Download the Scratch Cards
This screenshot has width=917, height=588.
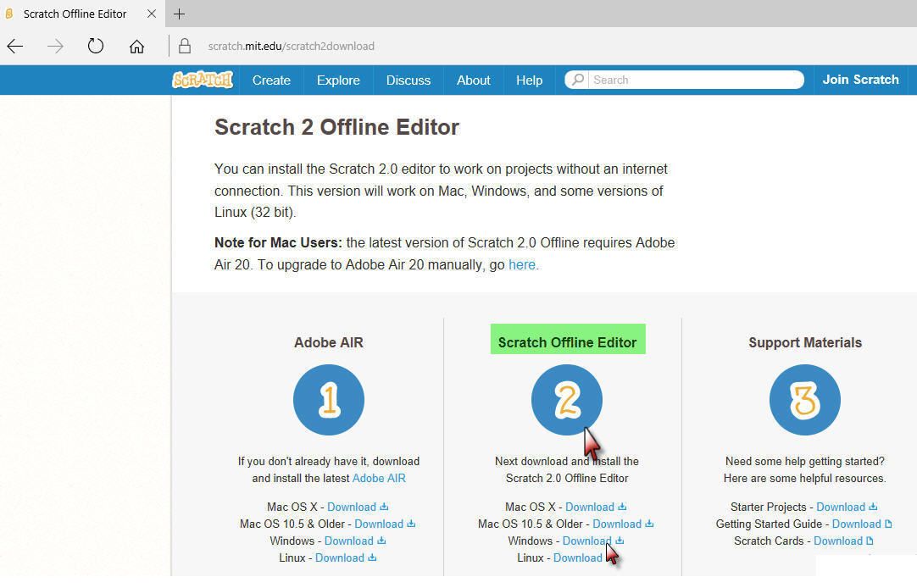click(838, 541)
